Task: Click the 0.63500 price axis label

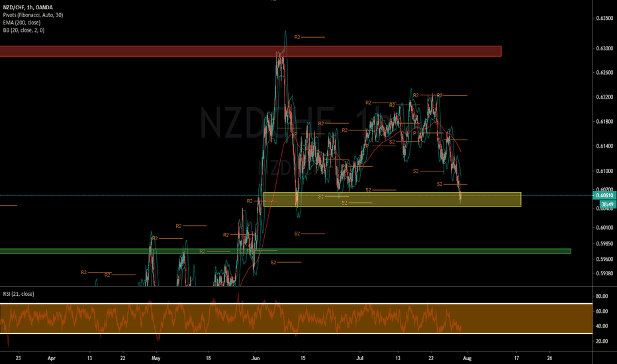Action: click(x=604, y=18)
